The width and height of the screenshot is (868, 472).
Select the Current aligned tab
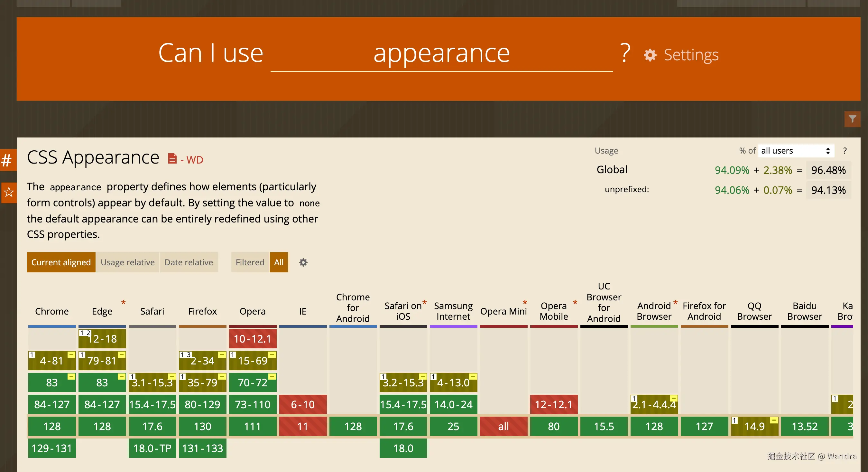point(61,262)
